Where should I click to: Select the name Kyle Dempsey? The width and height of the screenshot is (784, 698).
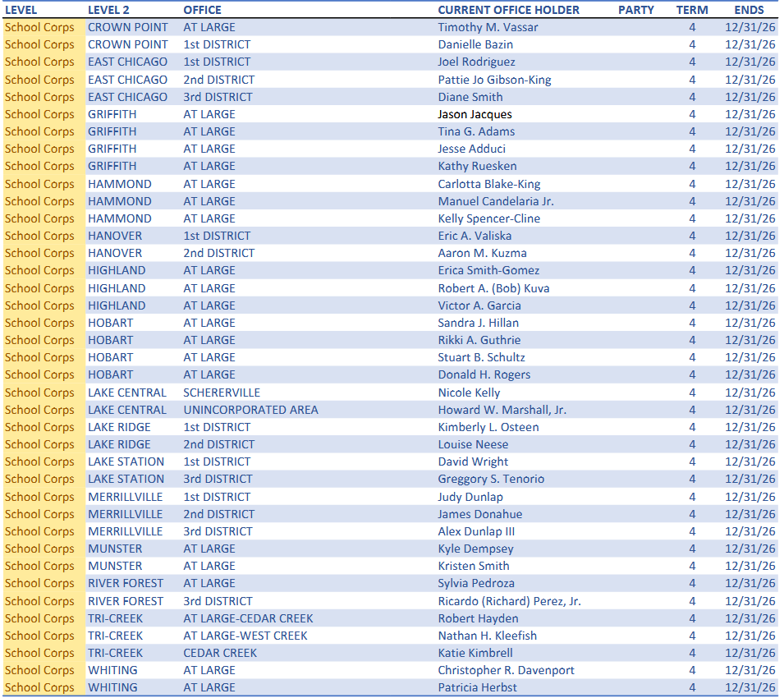click(475, 549)
